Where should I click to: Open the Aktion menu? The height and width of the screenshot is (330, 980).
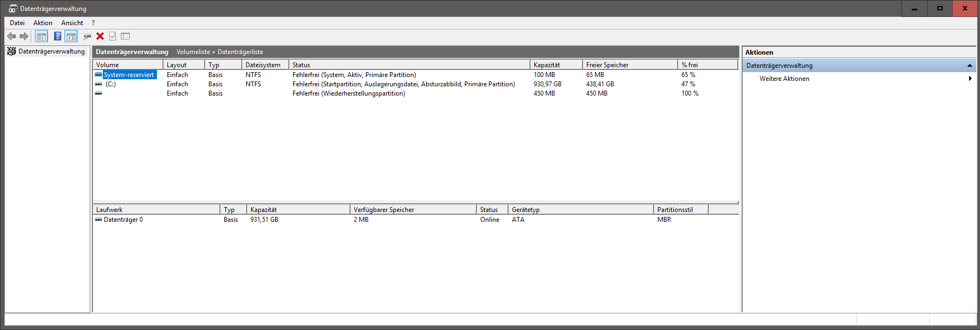tap(43, 23)
